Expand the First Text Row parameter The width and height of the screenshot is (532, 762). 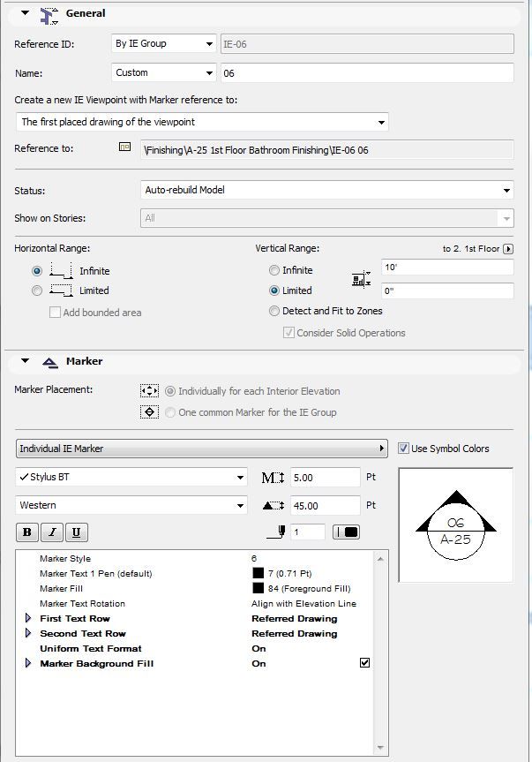coord(28,618)
